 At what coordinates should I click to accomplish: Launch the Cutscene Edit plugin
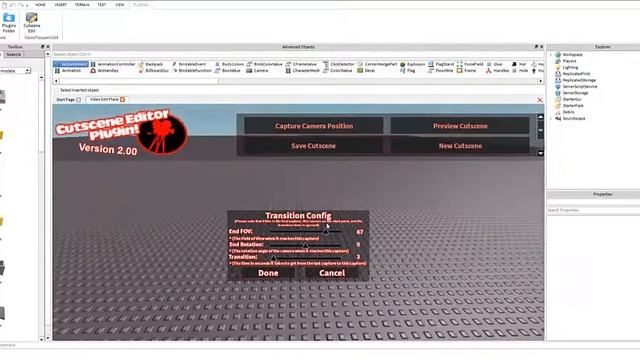[31, 23]
